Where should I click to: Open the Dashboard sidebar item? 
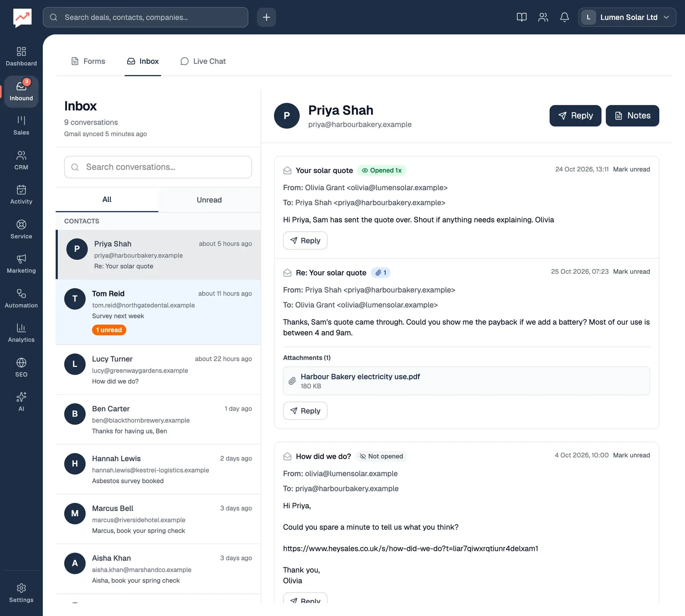point(21,57)
